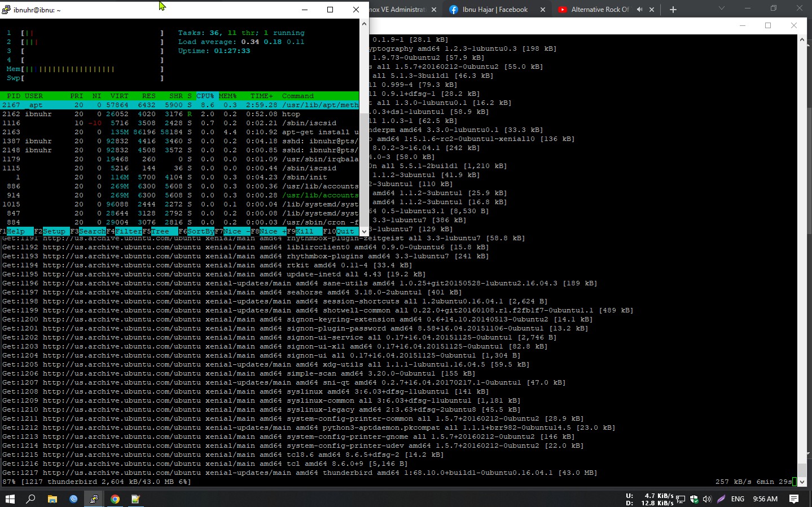The width and height of the screenshot is (812, 507).
Task: Open the ENG language switcher
Action: [x=737, y=499]
